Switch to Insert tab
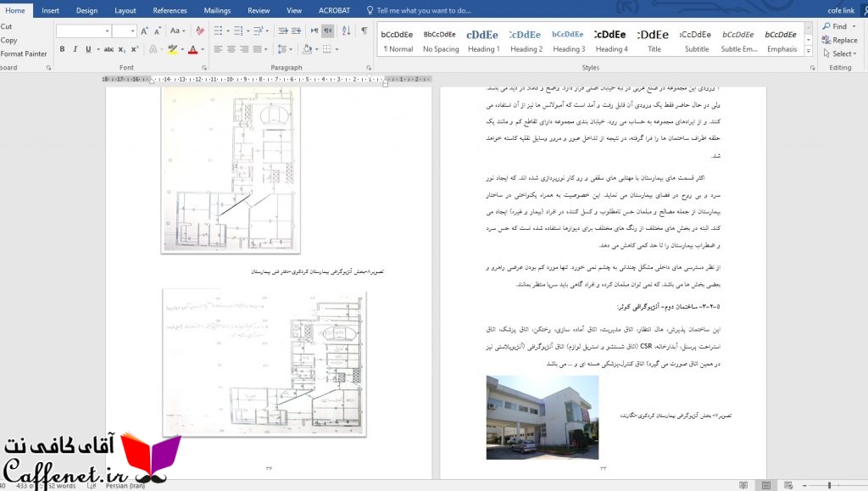This screenshot has width=868, height=491. 50,10
